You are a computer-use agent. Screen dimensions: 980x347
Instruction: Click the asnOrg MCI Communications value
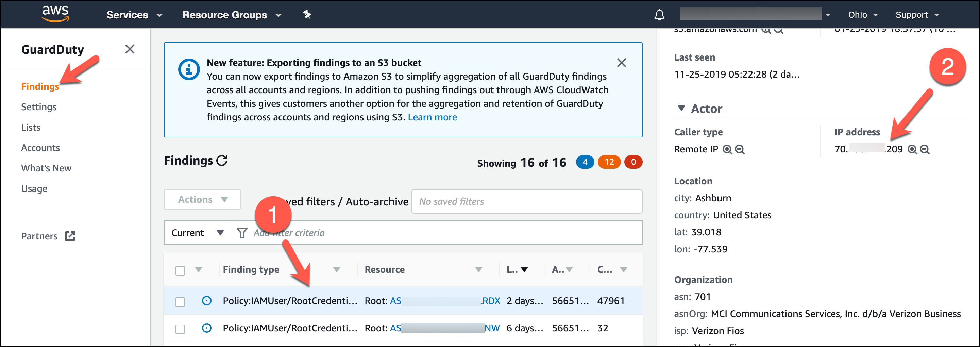[836, 314]
